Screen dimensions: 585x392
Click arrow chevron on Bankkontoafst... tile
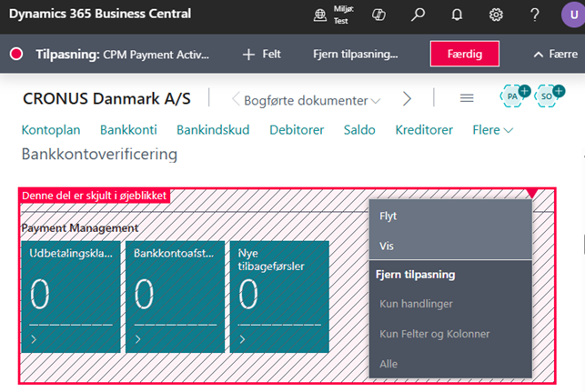138,339
